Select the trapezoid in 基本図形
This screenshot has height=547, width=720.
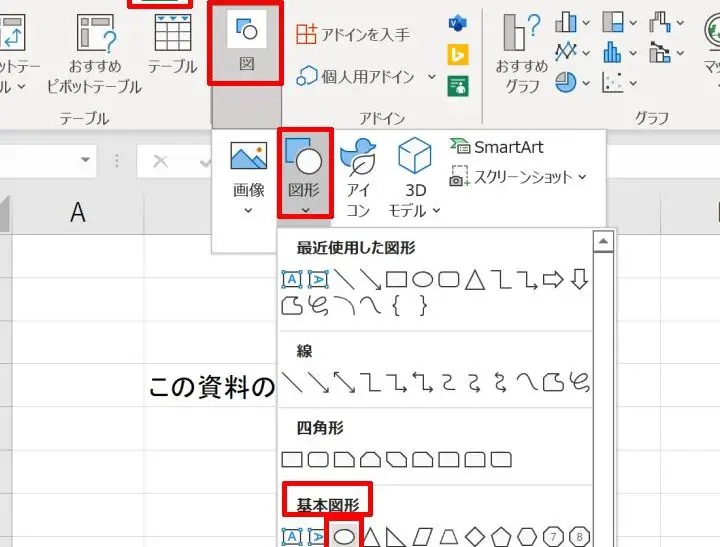pyautogui.click(x=449, y=536)
